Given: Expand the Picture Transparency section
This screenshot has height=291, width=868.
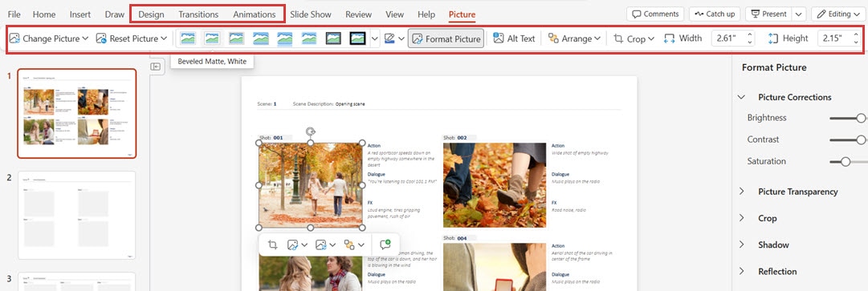Looking at the screenshot, I should 741,192.
